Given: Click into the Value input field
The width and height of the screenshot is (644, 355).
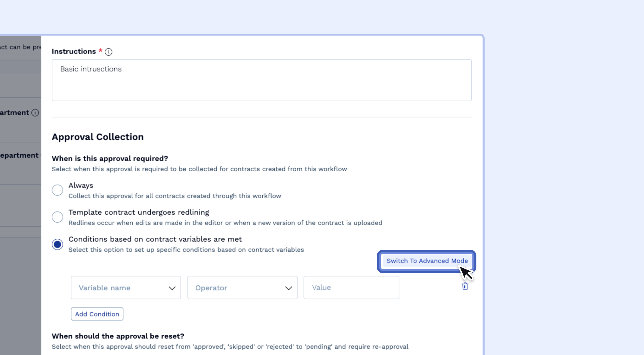Looking at the screenshot, I should click(351, 288).
